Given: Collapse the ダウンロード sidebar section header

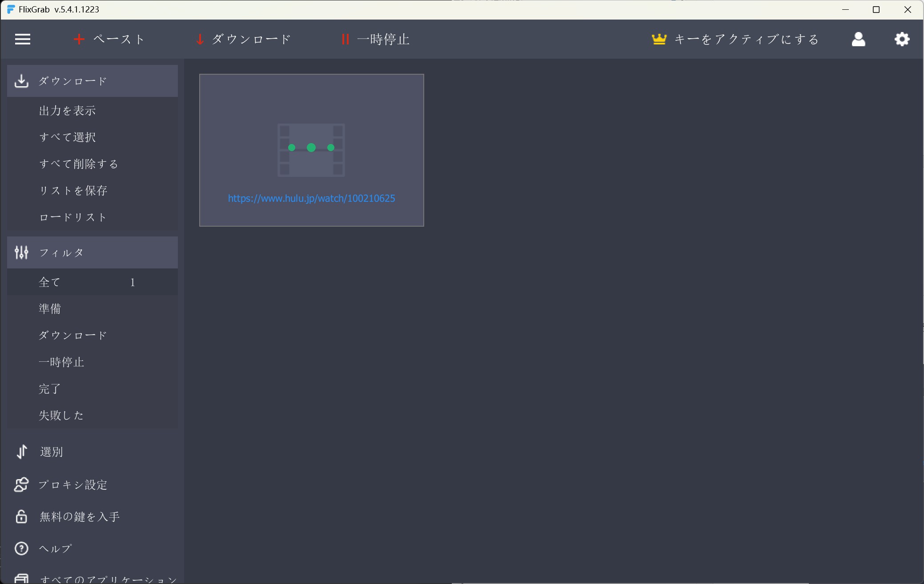Looking at the screenshot, I should 92,81.
